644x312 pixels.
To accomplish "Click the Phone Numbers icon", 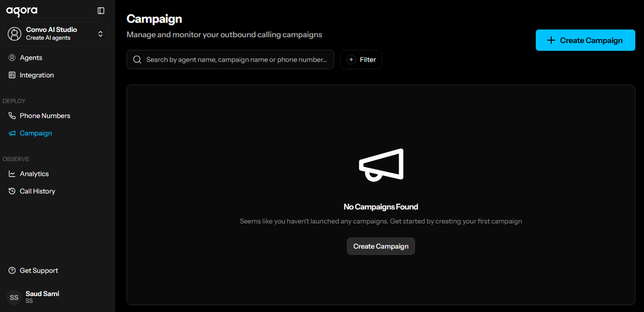I will tap(12, 115).
